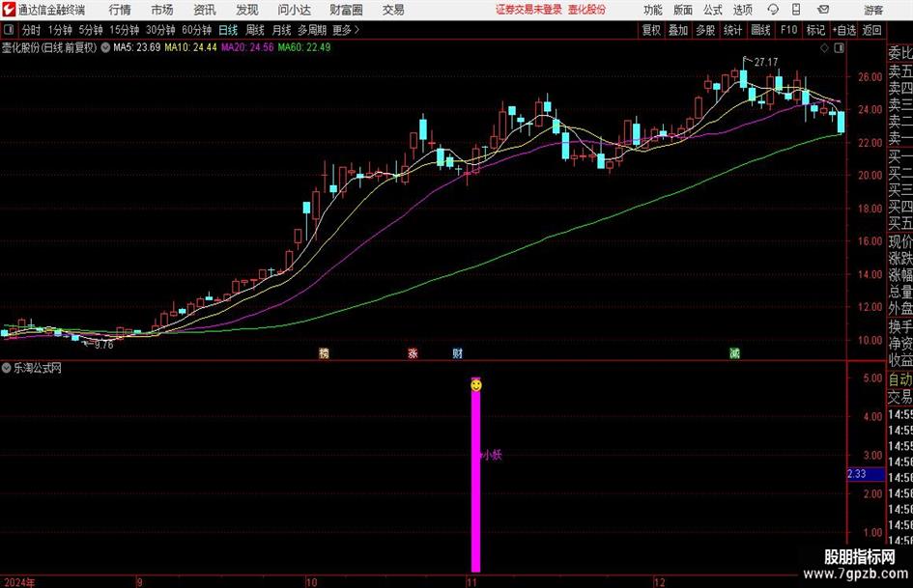Switch to 5分钟 period tab
Screen dimensions: 913x588
[x=90, y=30]
